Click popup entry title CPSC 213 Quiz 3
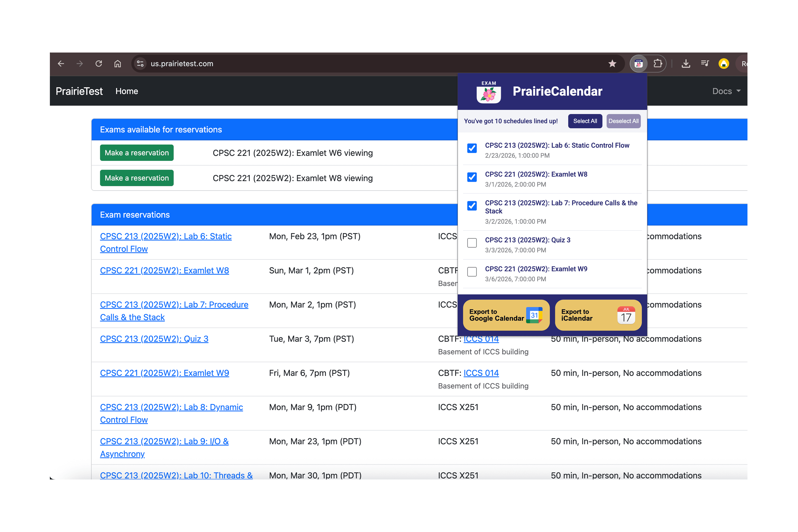This screenshot has width=798, height=532. (528, 240)
